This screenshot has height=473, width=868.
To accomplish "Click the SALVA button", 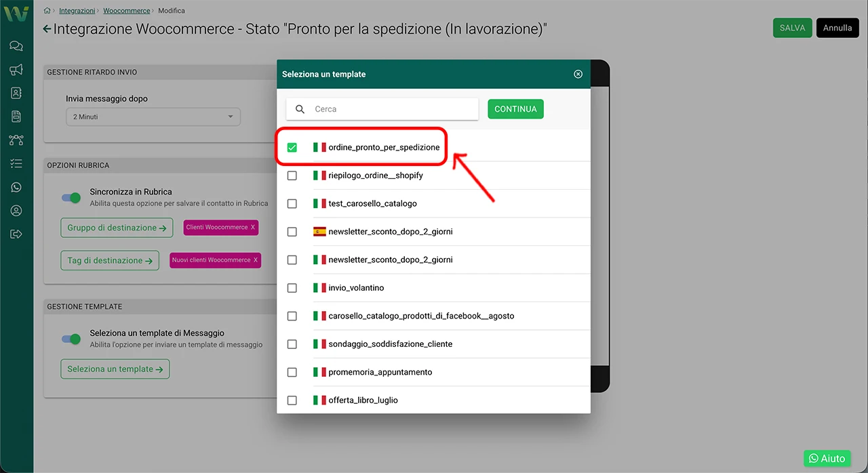I will click(x=792, y=28).
